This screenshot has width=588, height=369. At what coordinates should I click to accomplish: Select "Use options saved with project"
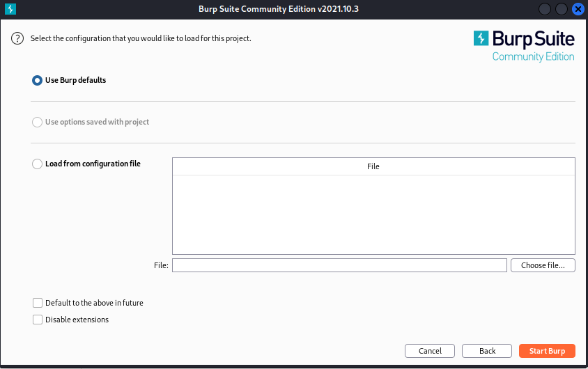click(x=38, y=122)
